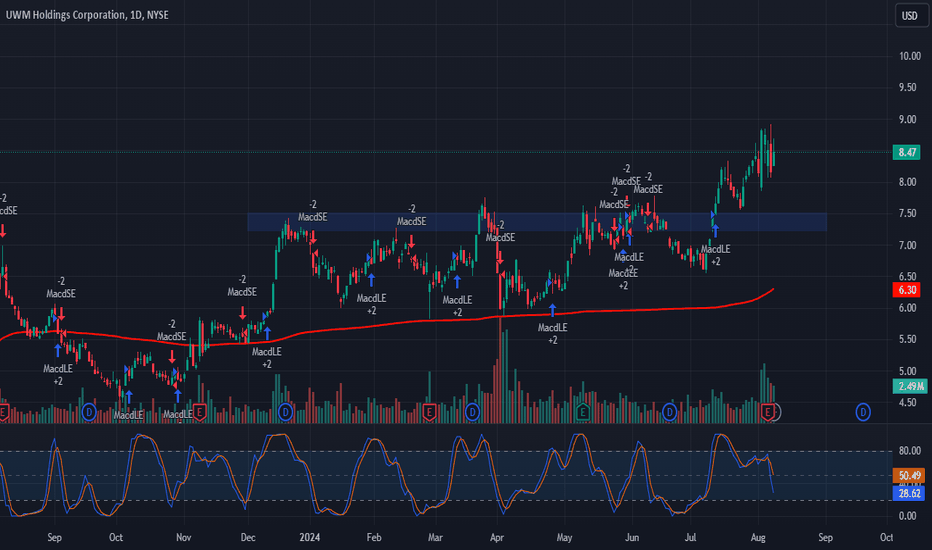Click the 2.49M volume value label
The height and width of the screenshot is (550, 932).
tap(911, 386)
